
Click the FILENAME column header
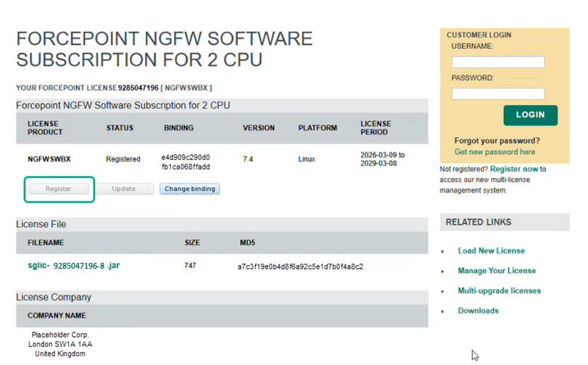pyautogui.click(x=46, y=243)
